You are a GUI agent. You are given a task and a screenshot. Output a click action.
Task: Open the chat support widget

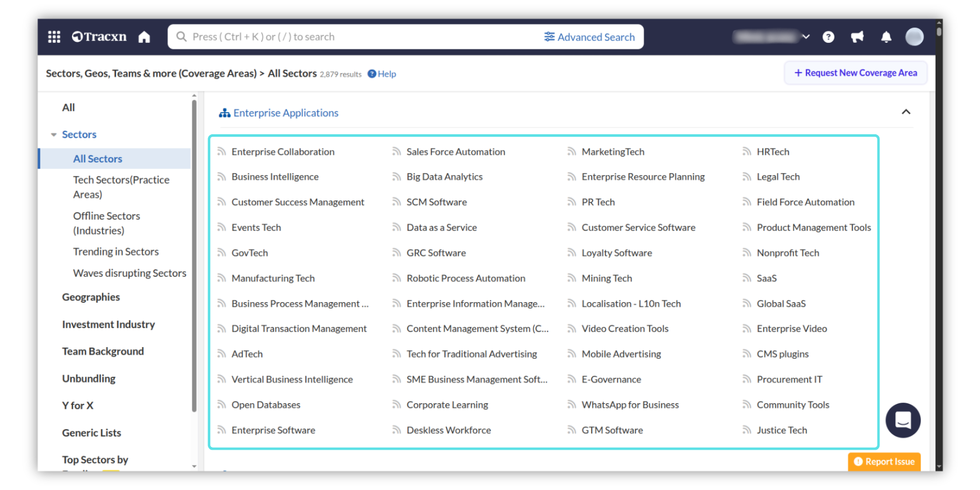click(903, 421)
